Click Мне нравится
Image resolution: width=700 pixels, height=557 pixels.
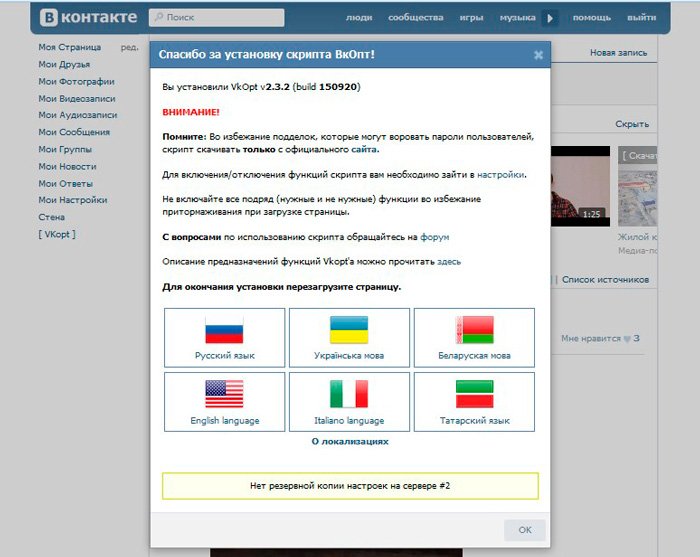pos(591,338)
